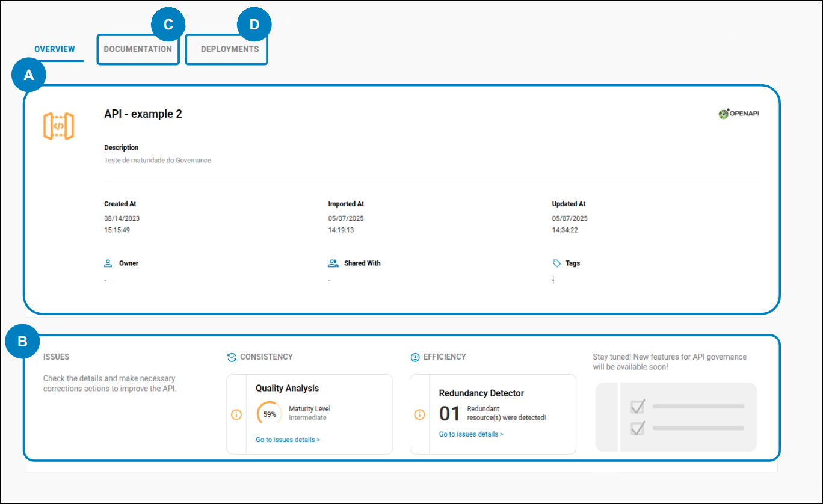
Task: Click the API - example 2 title
Action: pyautogui.click(x=143, y=114)
